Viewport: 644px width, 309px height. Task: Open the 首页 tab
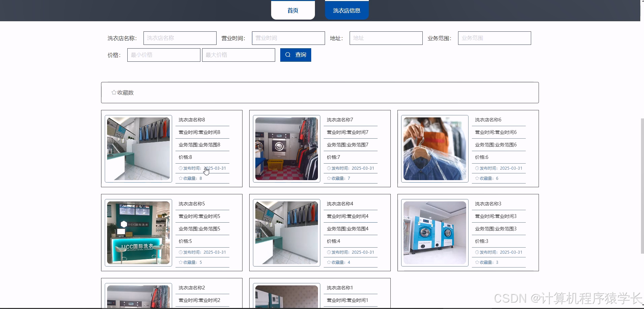(293, 10)
